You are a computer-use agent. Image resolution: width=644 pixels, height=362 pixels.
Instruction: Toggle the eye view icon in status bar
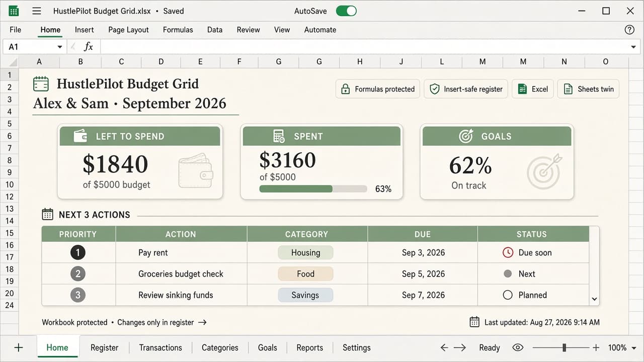[x=518, y=347]
